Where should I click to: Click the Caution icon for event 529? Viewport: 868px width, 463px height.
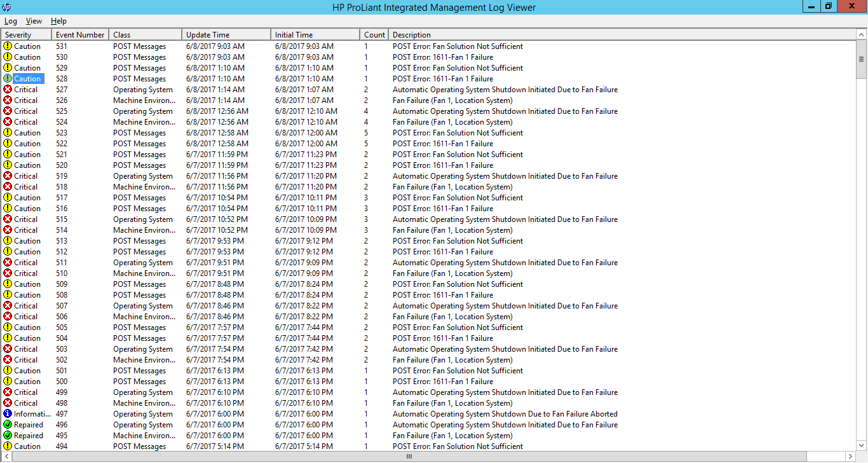click(x=8, y=68)
